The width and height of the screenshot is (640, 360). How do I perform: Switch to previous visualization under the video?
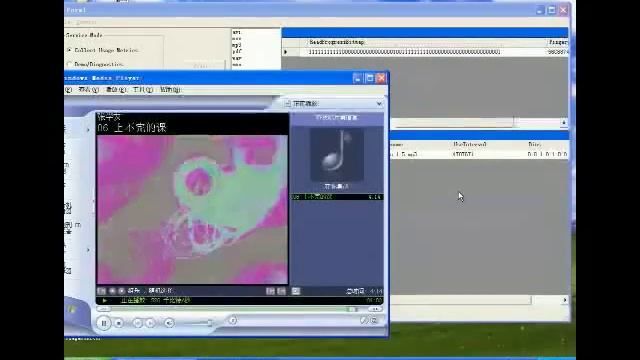[x=112, y=291]
